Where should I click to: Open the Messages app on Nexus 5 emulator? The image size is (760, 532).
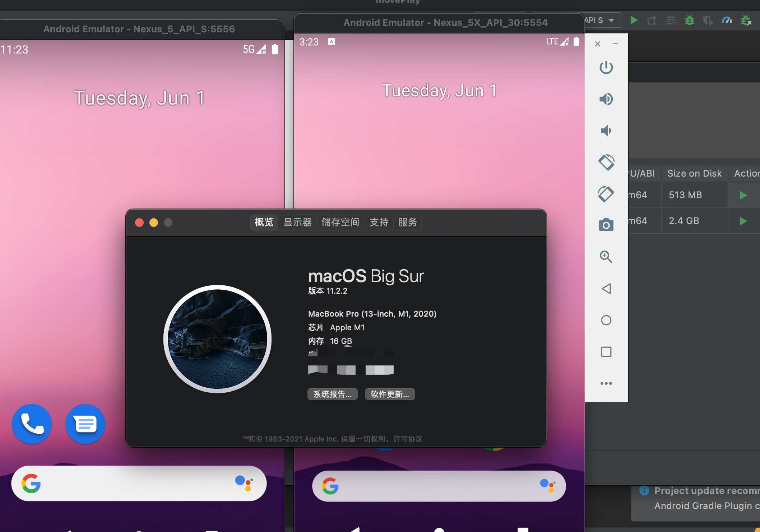coord(85,424)
